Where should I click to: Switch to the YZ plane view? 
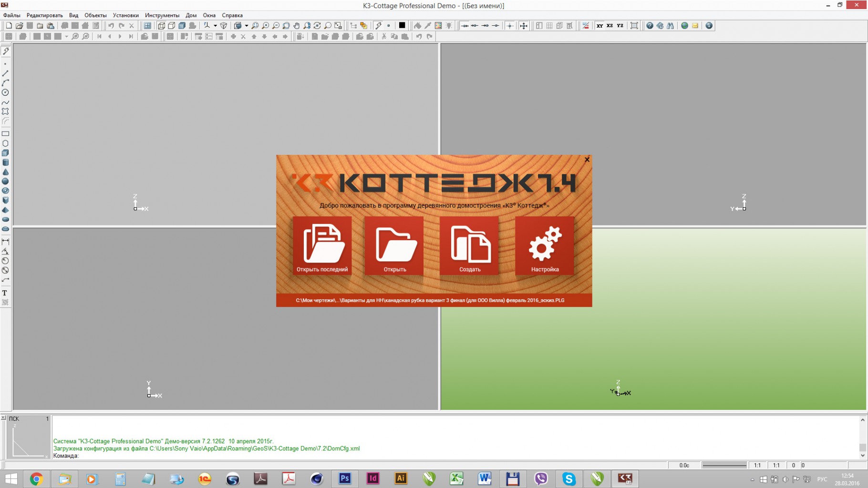pos(620,26)
